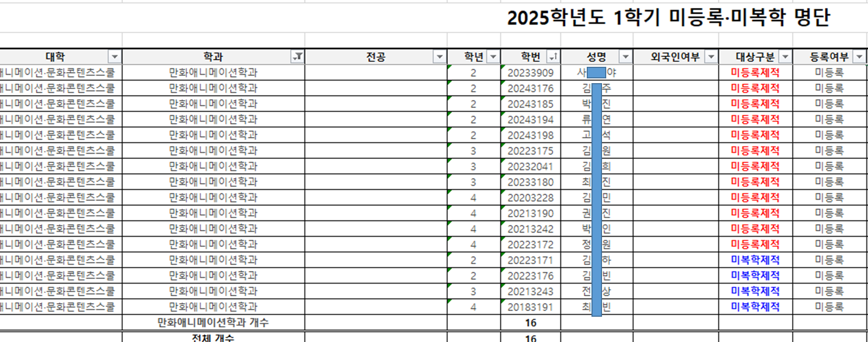Image resolution: width=868 pixels, height=342 pixels.
Task: Click the active filter icon on 학과 header
Action: coord(298,57)
